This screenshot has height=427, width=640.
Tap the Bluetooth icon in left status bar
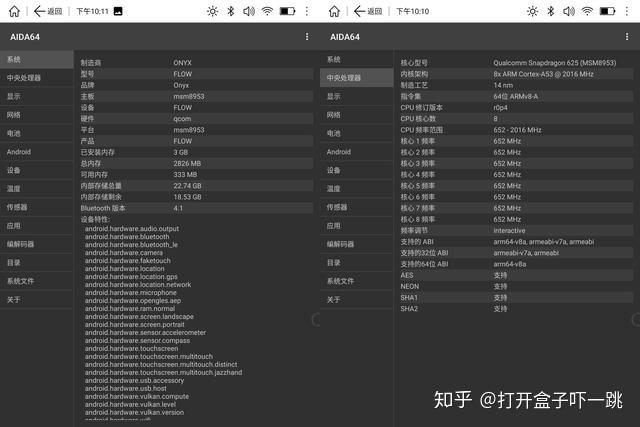click(x=231, y=11)
